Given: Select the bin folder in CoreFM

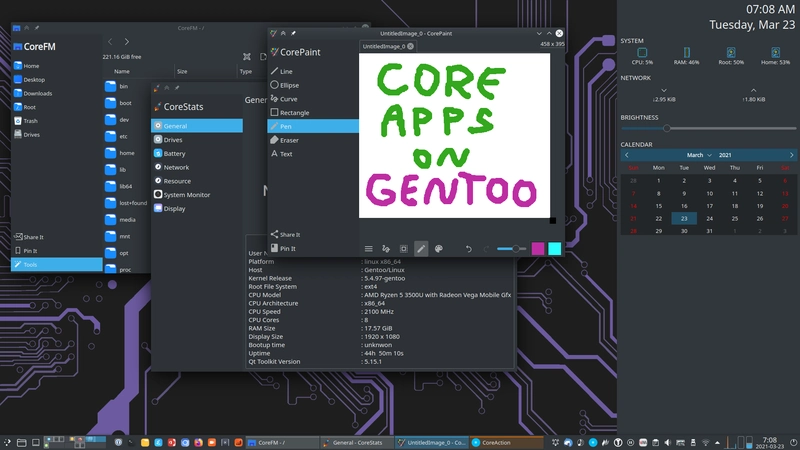Looking at the screenshot, I should (124, 87).
